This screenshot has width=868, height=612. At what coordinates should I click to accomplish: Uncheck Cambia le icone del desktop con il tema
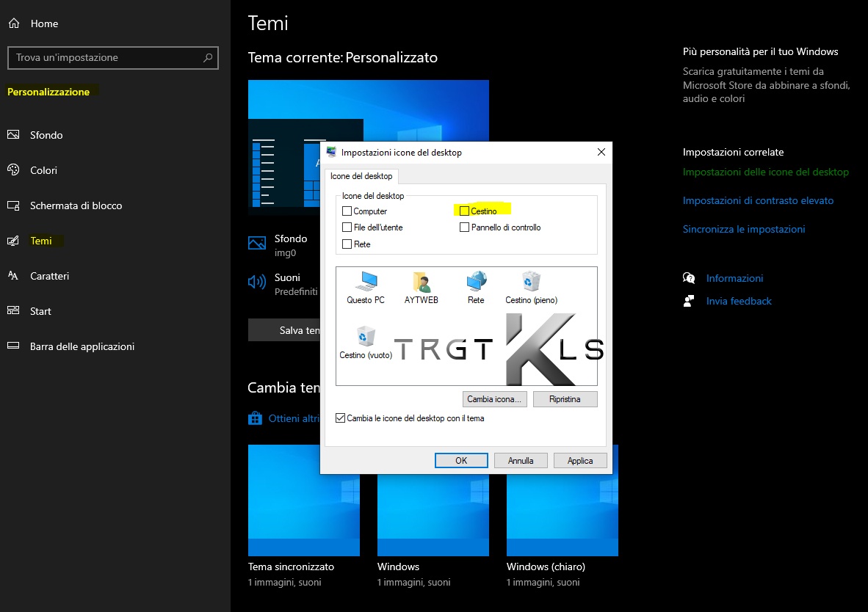tap(340, 418)
